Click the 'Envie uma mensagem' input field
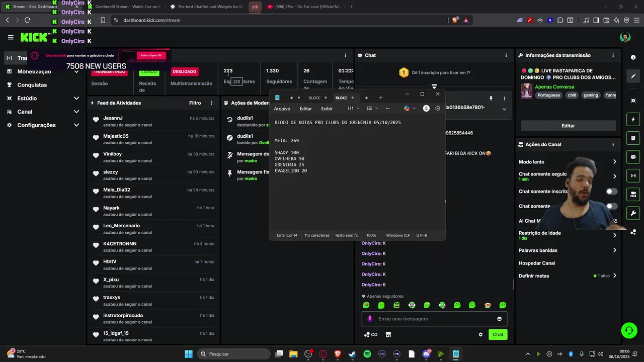Image resolution: width=644 pixels, height=362 pixels. (434, 319)
